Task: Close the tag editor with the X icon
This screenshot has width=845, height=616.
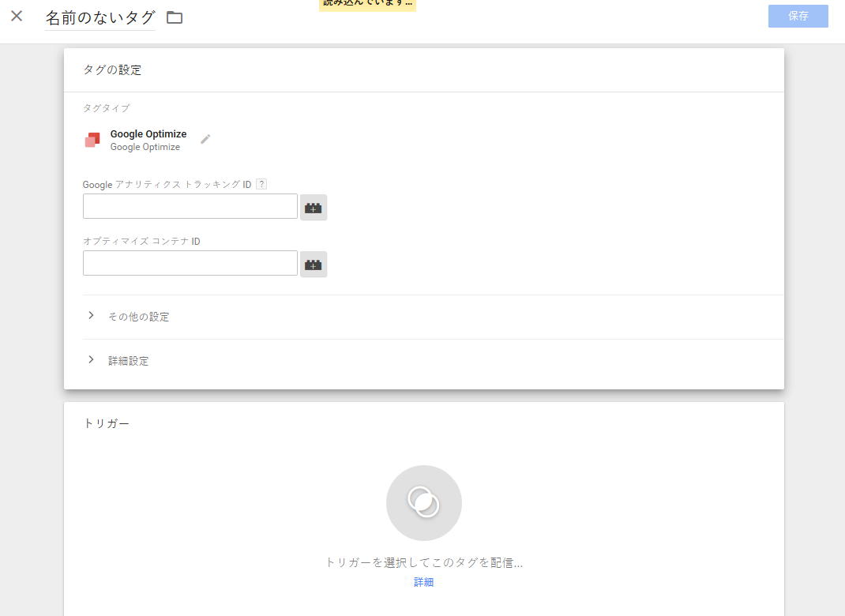Action: (x=17, y=16)
